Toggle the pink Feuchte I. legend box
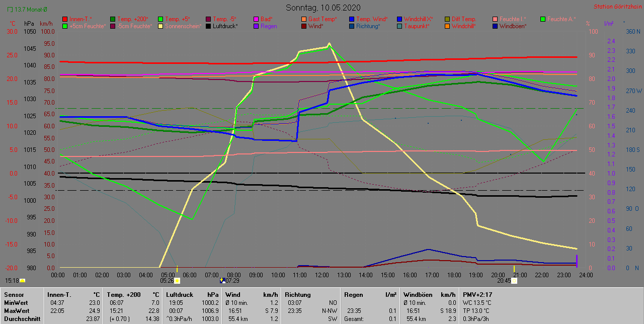Screen dimensions: 644x324 495,19
